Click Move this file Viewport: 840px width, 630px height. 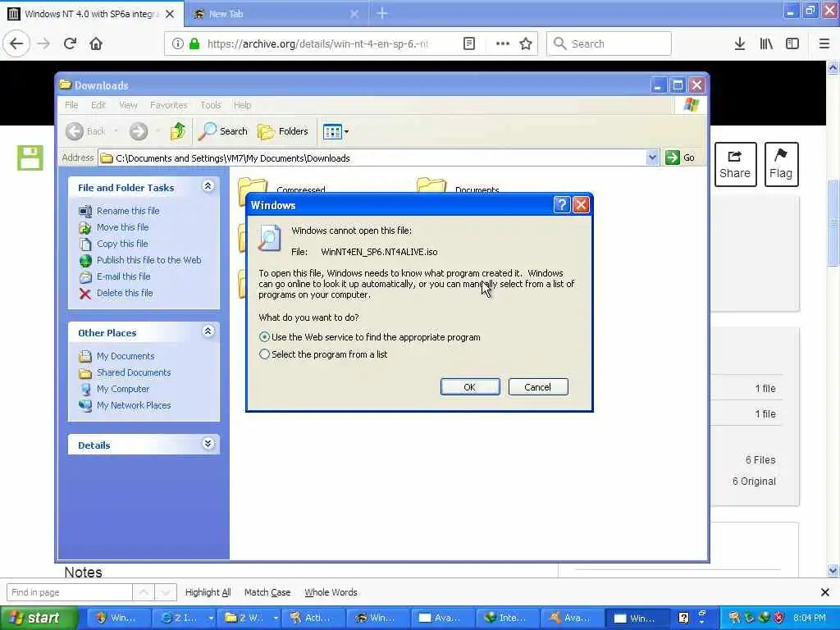coord(123,227)
